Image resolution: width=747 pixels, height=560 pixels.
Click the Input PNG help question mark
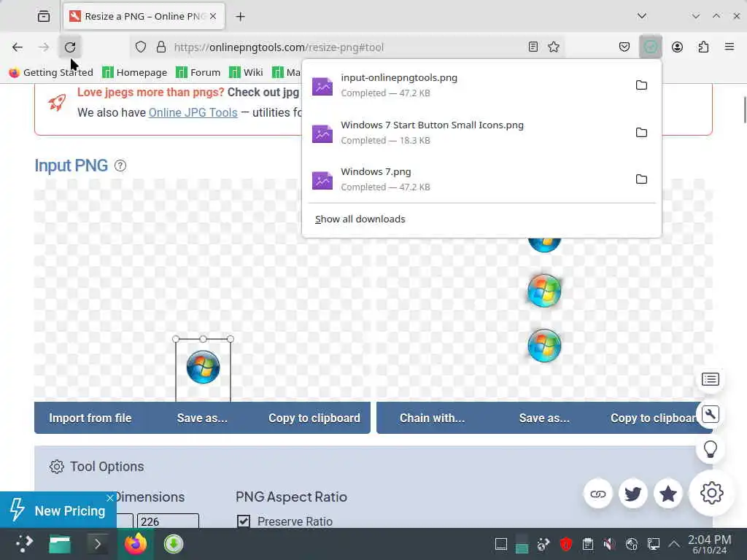[x=120, y=166]
